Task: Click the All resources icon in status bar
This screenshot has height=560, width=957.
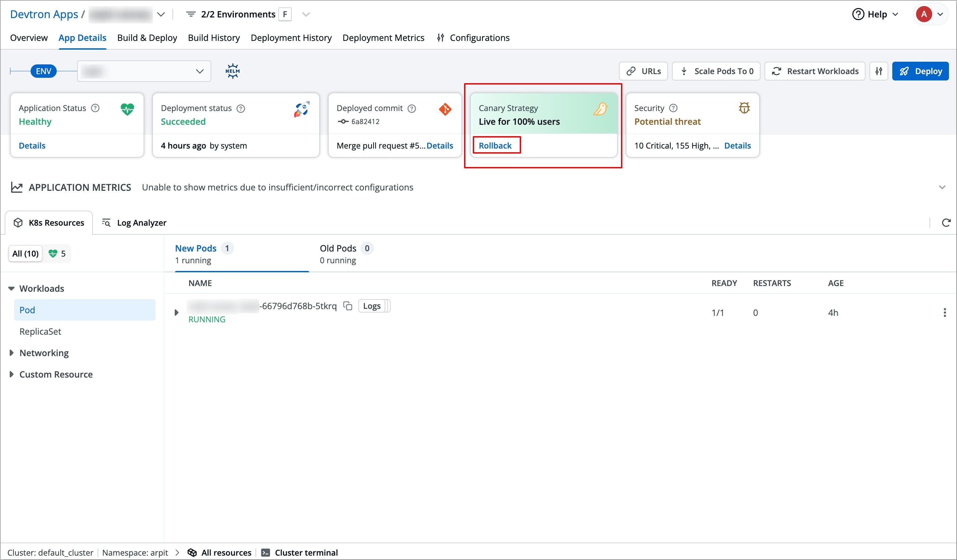Action: pos(192,552)
